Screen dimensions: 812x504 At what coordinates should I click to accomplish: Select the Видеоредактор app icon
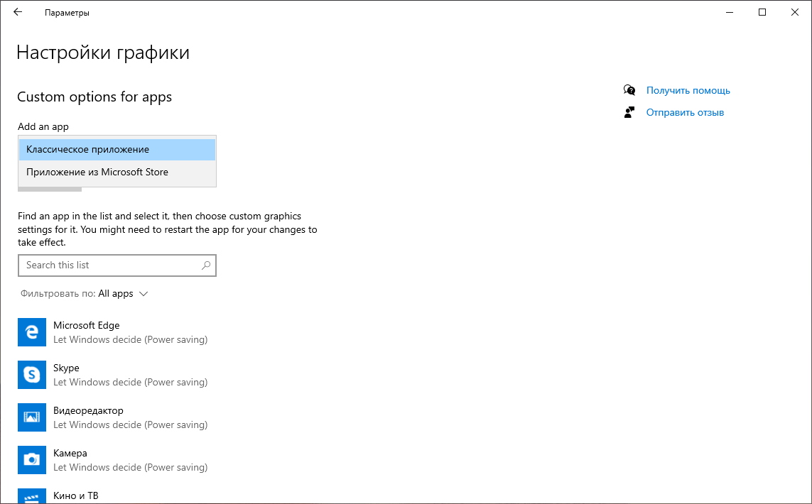tap(31, 417)
